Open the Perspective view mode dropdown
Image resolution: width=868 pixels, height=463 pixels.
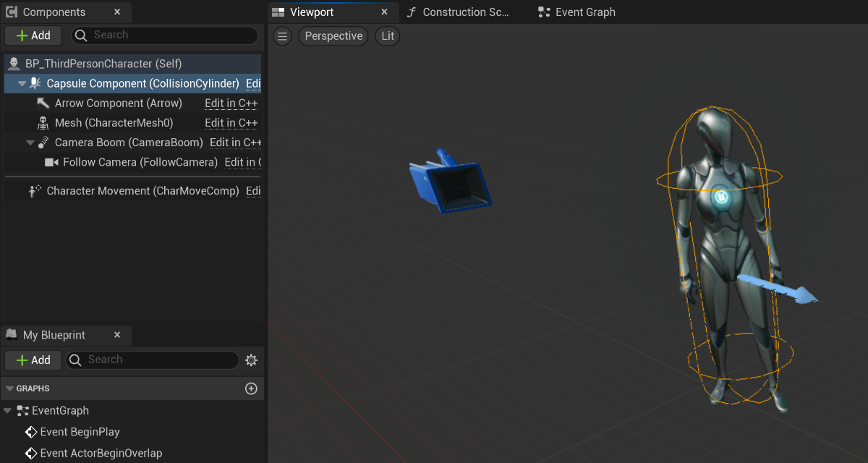[x=333, y=36]
